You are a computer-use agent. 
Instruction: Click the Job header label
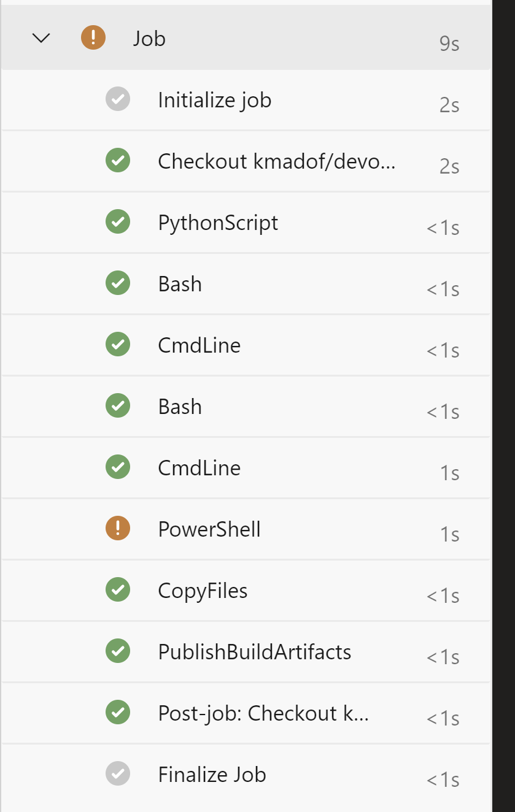click(x=149, y=39)
